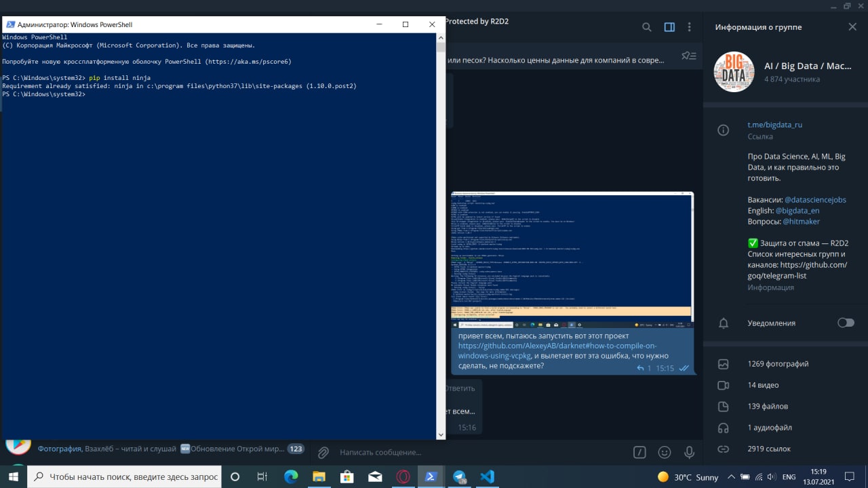Open the Big Data group avatar

pos(734,72)
